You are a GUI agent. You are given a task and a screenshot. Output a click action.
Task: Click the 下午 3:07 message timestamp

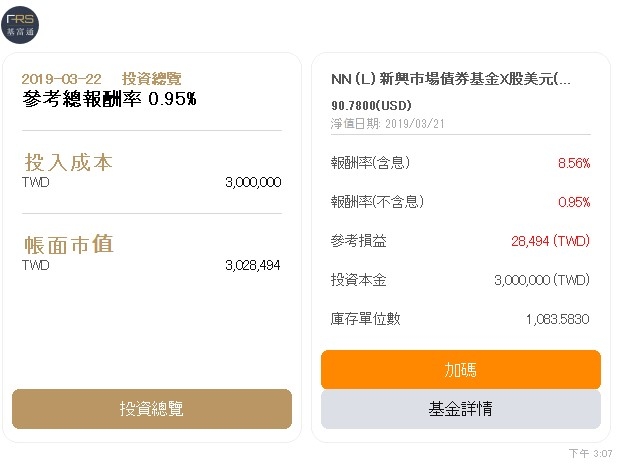pyautogui.click(x=591, y=453)
